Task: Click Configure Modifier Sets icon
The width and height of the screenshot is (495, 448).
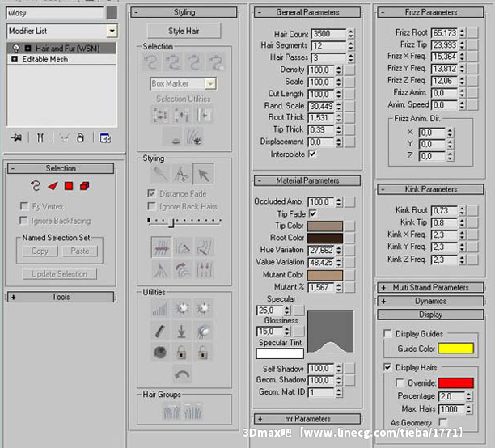Action: [x=105, y=138]
